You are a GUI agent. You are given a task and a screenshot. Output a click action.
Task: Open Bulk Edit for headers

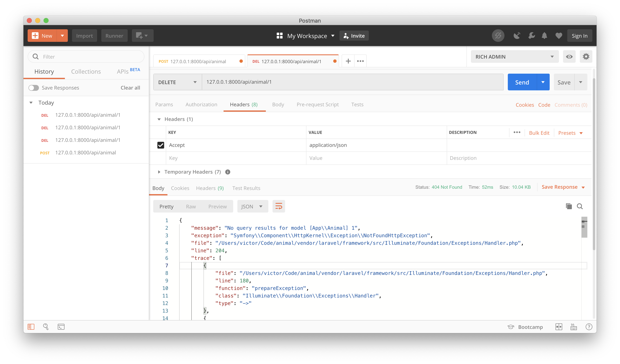(539, 133)
